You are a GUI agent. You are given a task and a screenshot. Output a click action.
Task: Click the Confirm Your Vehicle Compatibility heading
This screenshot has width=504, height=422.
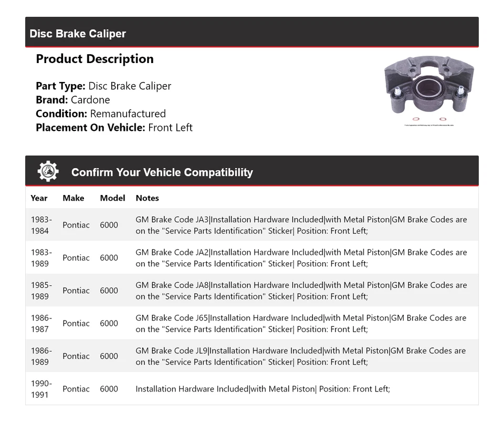point(162,172)
